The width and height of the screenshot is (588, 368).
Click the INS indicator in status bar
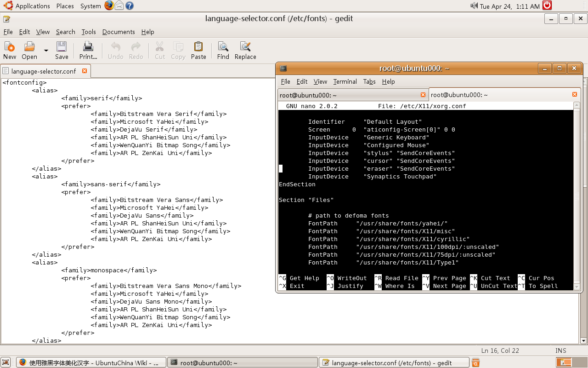click(561, 351)
